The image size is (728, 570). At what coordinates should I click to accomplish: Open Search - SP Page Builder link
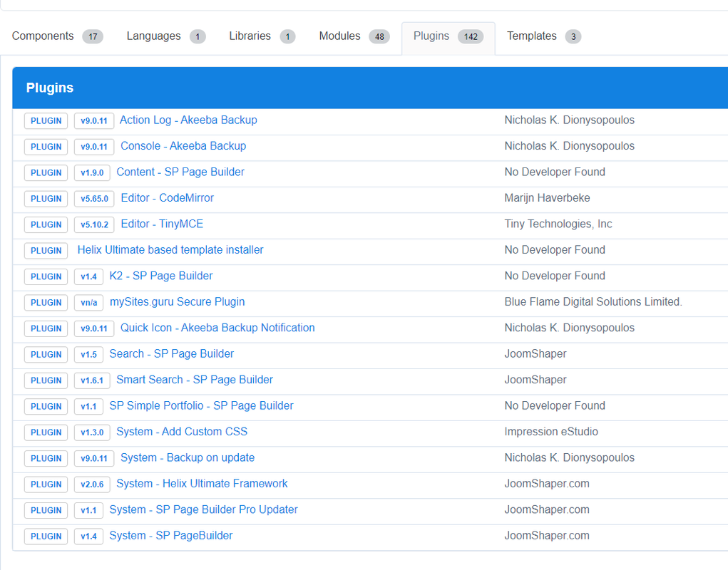pyautogui.click(x=172, y=354)
